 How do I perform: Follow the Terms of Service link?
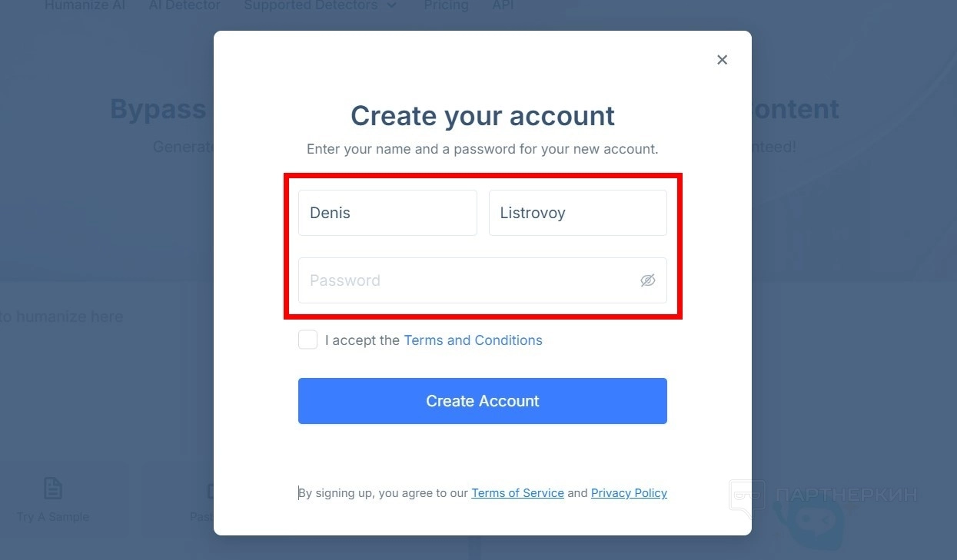[x=517, y=493]
